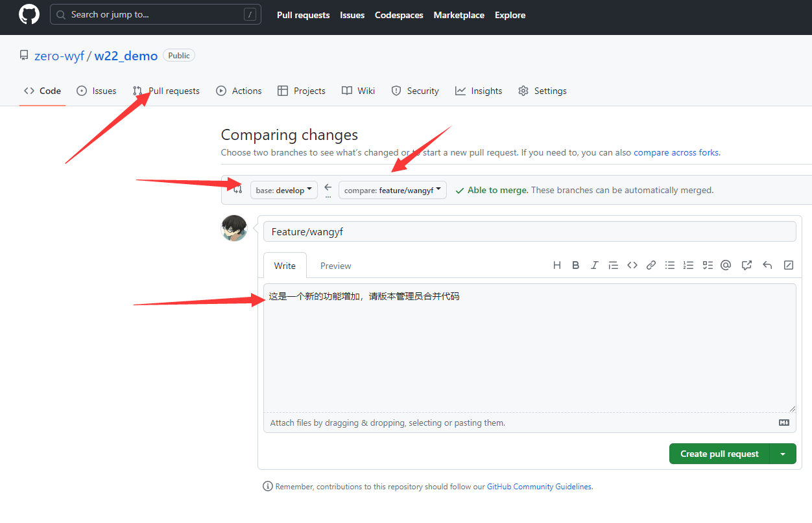The width and height of the screenshot is (812, 523).
Task: Open the Create pull request dropdown arrow
Action: (x=783, y=454)
